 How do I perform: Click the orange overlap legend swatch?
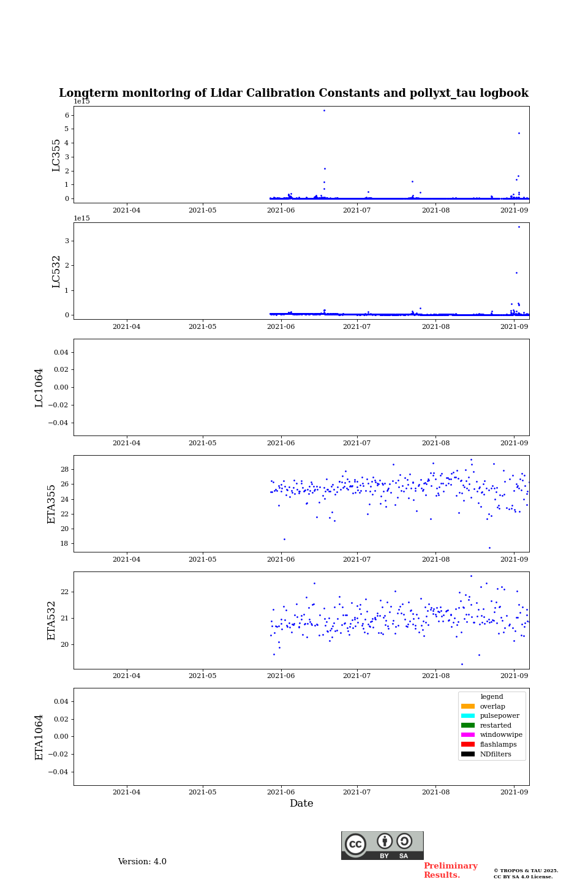click(468, 706)
